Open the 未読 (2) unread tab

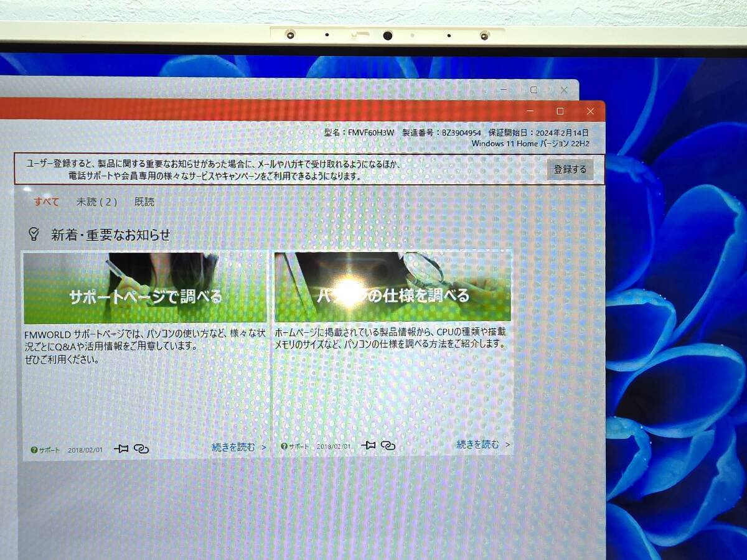point(96,202)
